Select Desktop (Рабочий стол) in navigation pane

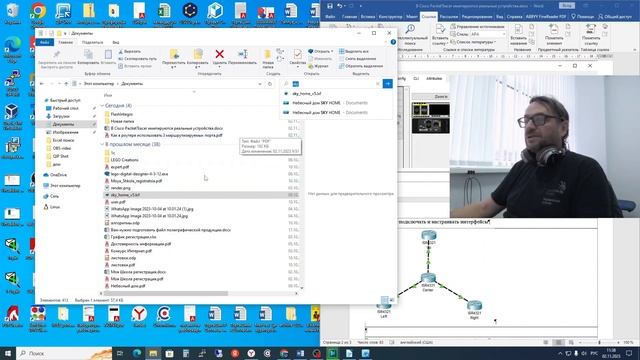(65, 109)
